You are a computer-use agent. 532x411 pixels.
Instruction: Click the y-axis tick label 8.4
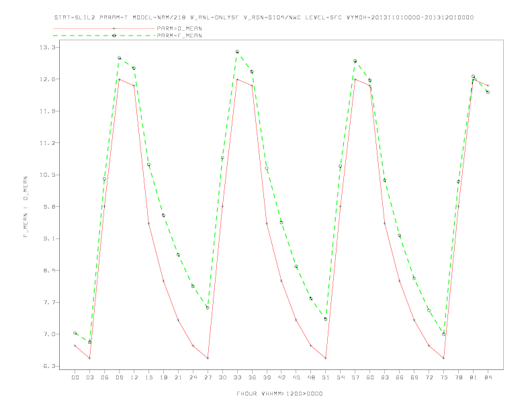click(x=49, y=271)
